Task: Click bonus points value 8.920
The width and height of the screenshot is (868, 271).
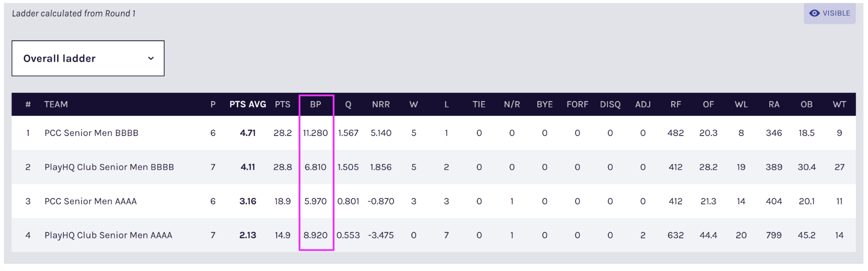Action: pyautogui.click(x=315, y=235)
